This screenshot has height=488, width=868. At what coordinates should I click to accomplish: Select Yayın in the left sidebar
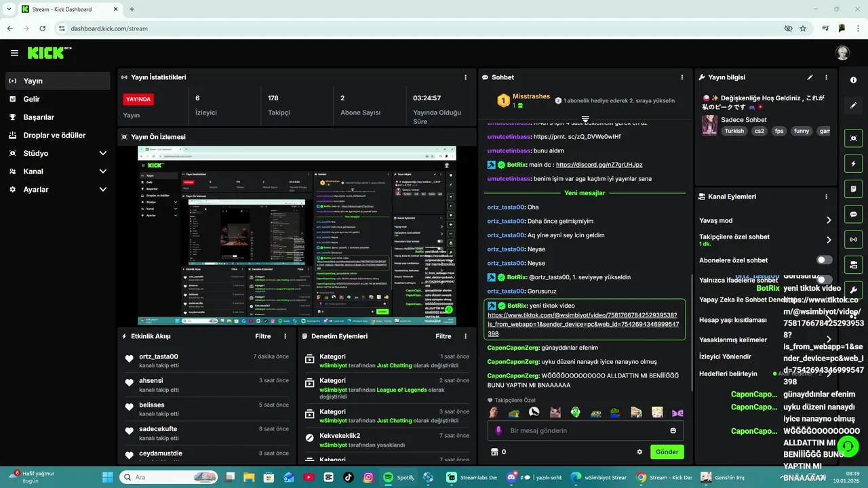tap(58, 81)
